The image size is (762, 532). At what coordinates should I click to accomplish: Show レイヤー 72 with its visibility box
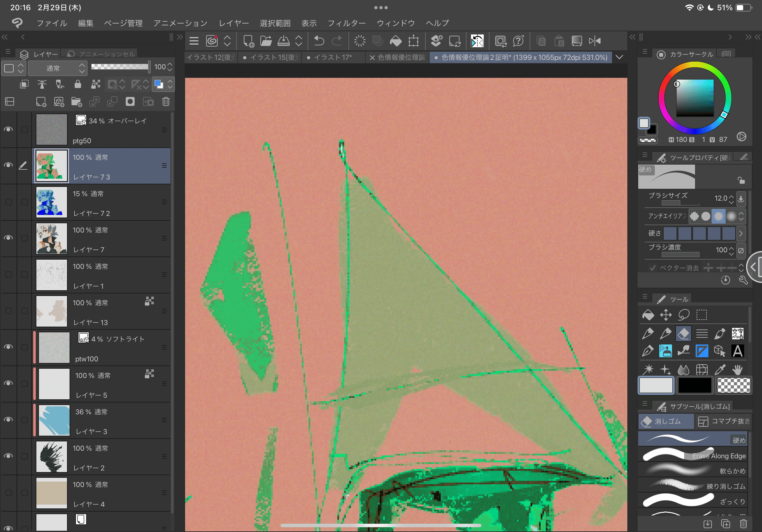click(8, 202)
